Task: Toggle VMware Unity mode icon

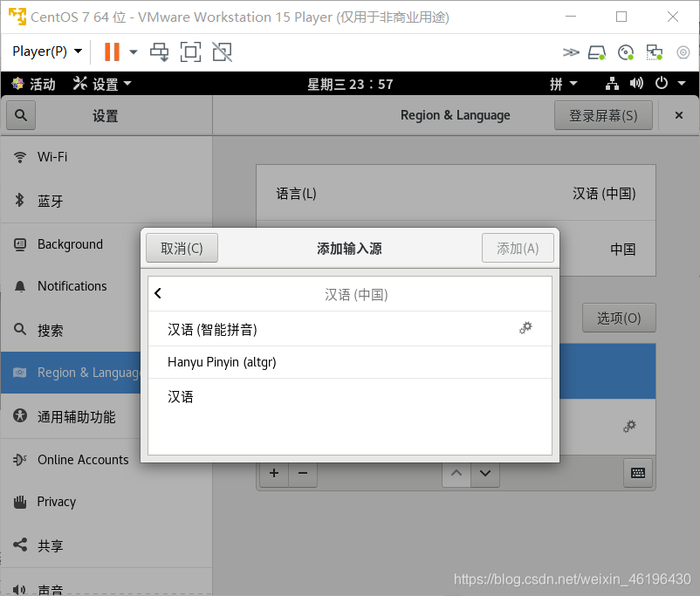Action: click(222, 51)
